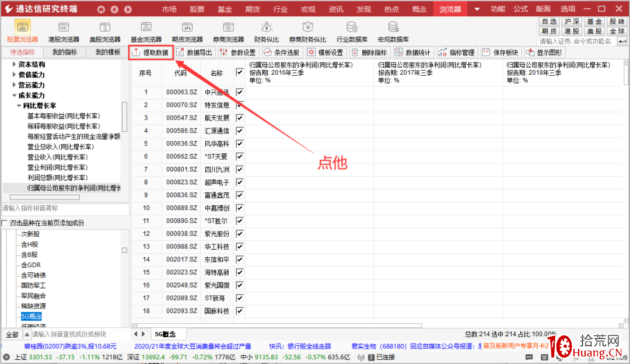Click the enter arrow beside the command input
The height and width of the screenshot is (364, 630).
tap(622, 41)
